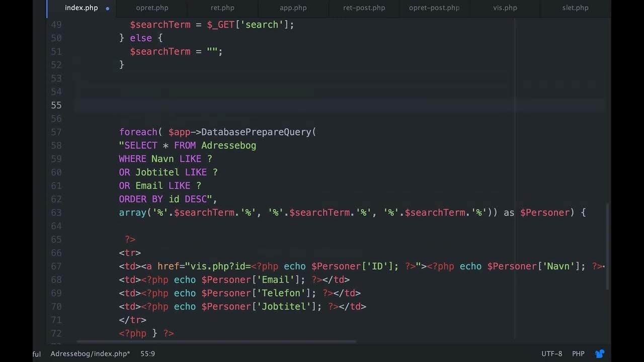
Task: Switch to the opret.php tab
Action: tap(152, 8)
